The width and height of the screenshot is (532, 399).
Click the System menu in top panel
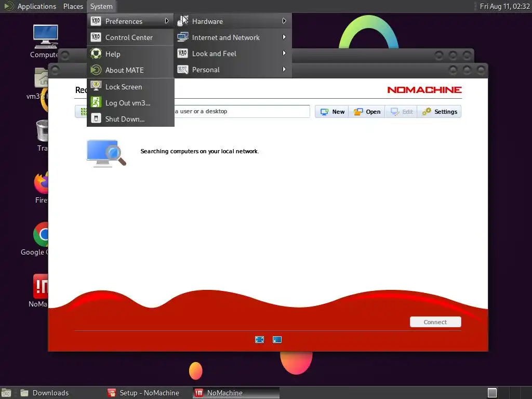point(101,6)
